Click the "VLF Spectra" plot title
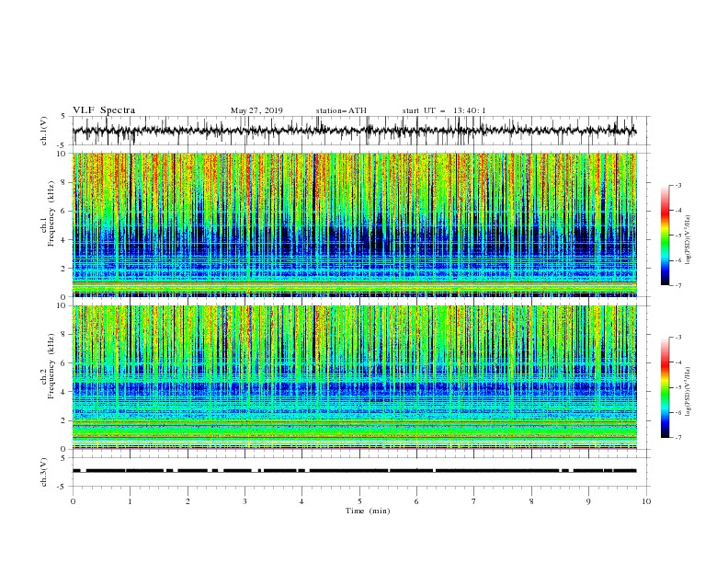Image resolution: width=728 pixels, height=563 pixels. coord(104,110)
